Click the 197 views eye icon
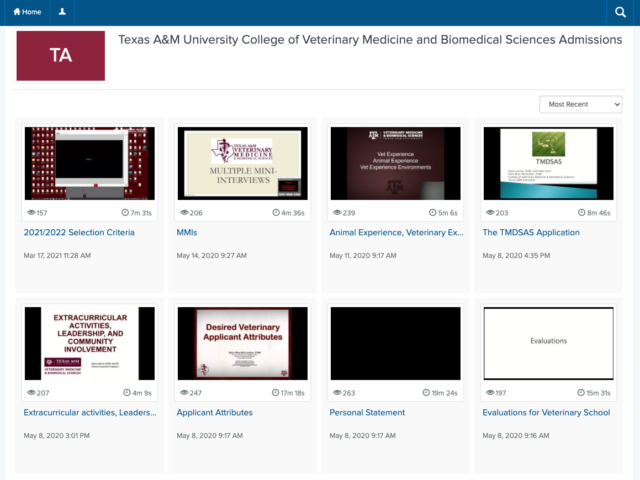 490,392
